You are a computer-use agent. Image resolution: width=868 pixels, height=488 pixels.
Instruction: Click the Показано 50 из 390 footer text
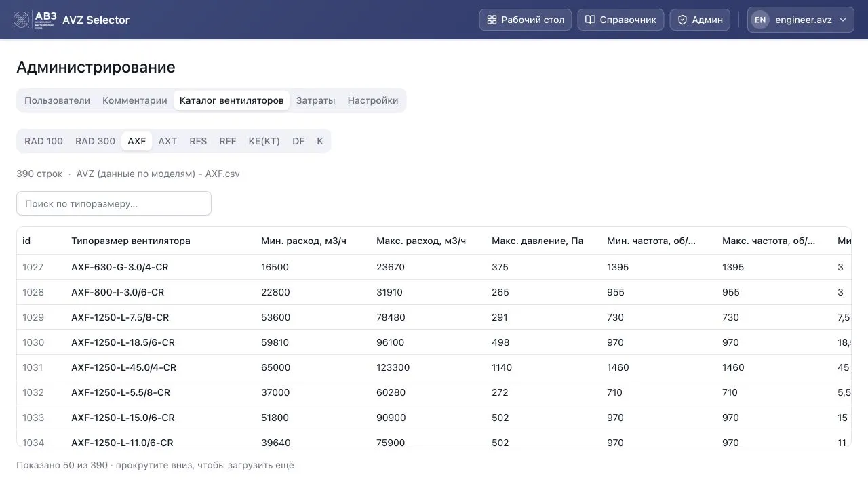[155, 465]
